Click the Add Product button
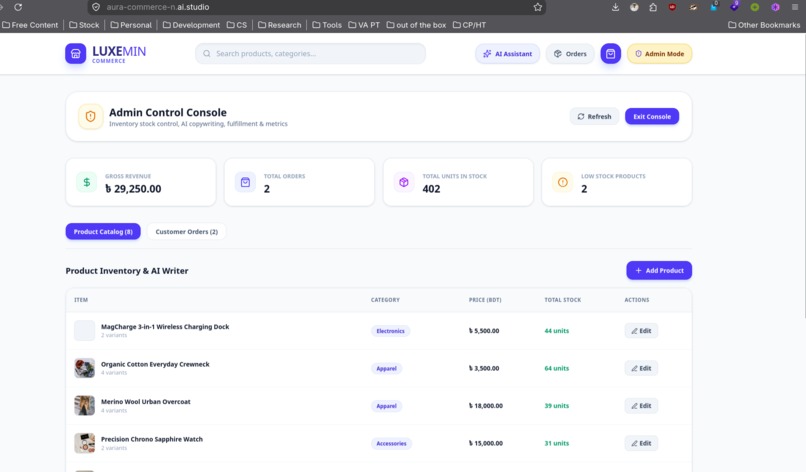Image resolution: width=806 pixels, height=472 pixels. tap(659, 270)
